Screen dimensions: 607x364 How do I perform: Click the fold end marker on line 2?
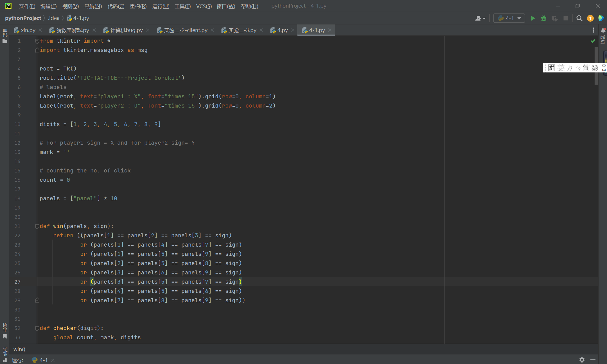[37, 50]
